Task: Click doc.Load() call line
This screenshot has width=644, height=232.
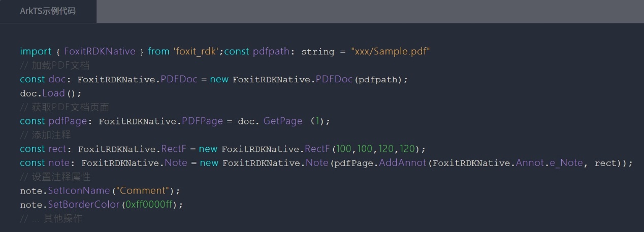Action: 50,93
